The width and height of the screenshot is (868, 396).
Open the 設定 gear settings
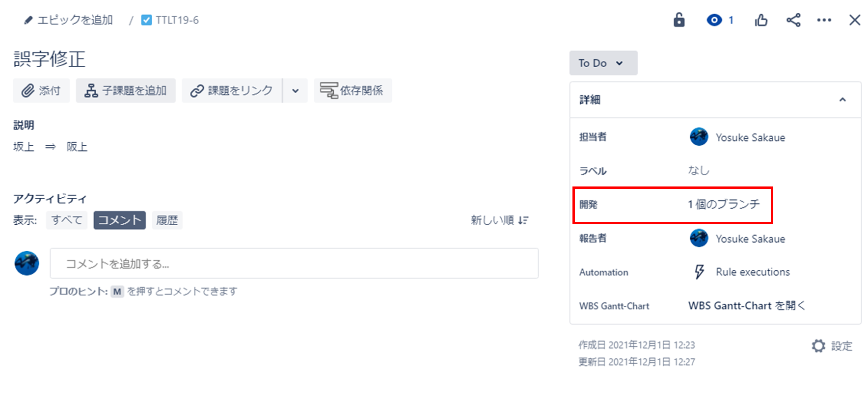(818, 345)
